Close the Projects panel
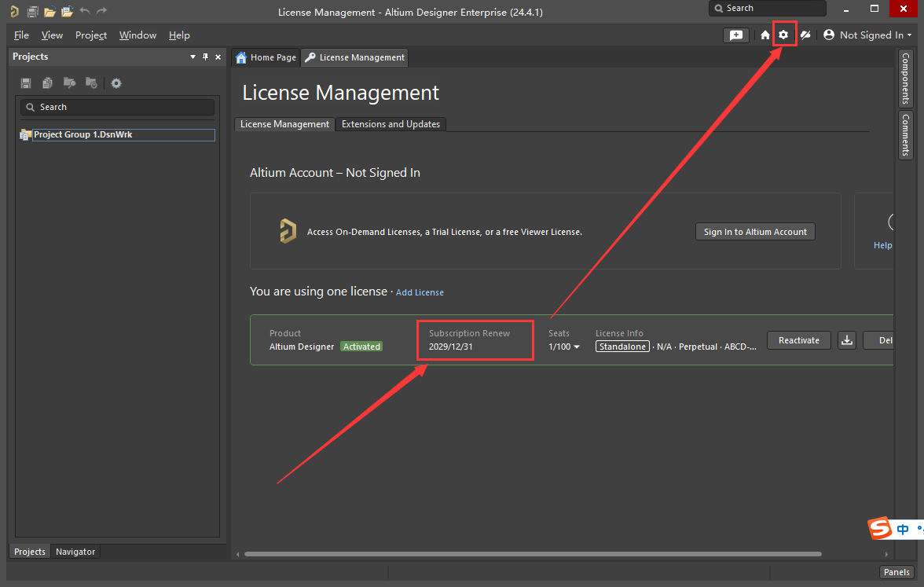This screenshot has width=924, height=587. coord(218,57)
